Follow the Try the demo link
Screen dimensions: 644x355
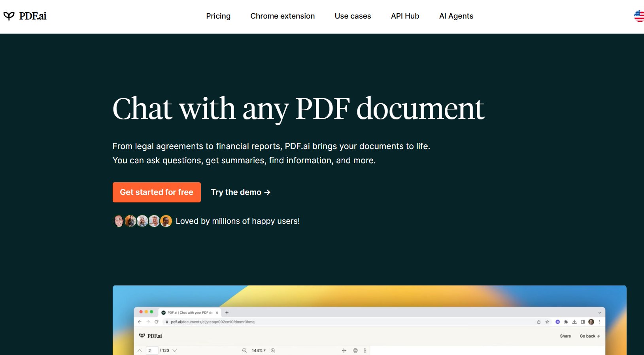[240, 192]
